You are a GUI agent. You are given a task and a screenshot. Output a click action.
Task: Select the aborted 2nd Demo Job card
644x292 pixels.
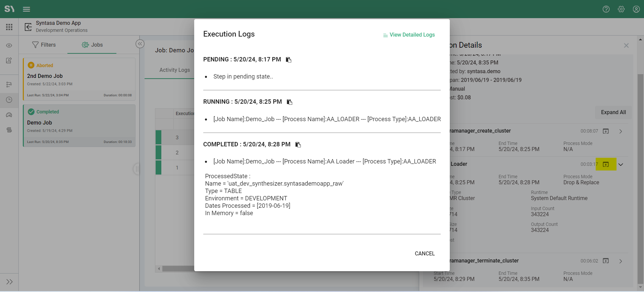79,79
